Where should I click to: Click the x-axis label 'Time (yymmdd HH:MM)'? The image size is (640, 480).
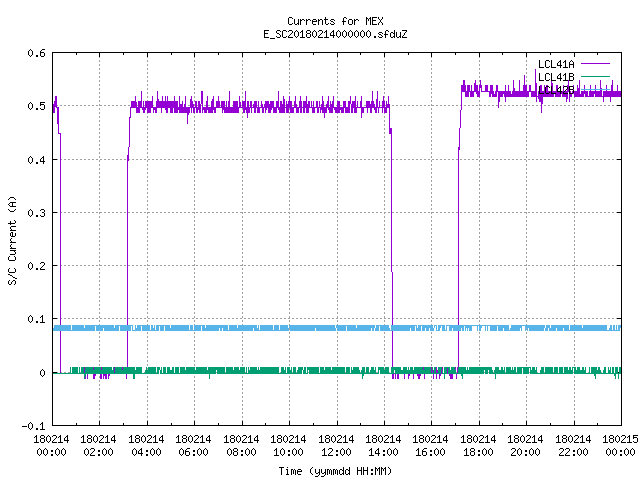(x=335, y=471)
